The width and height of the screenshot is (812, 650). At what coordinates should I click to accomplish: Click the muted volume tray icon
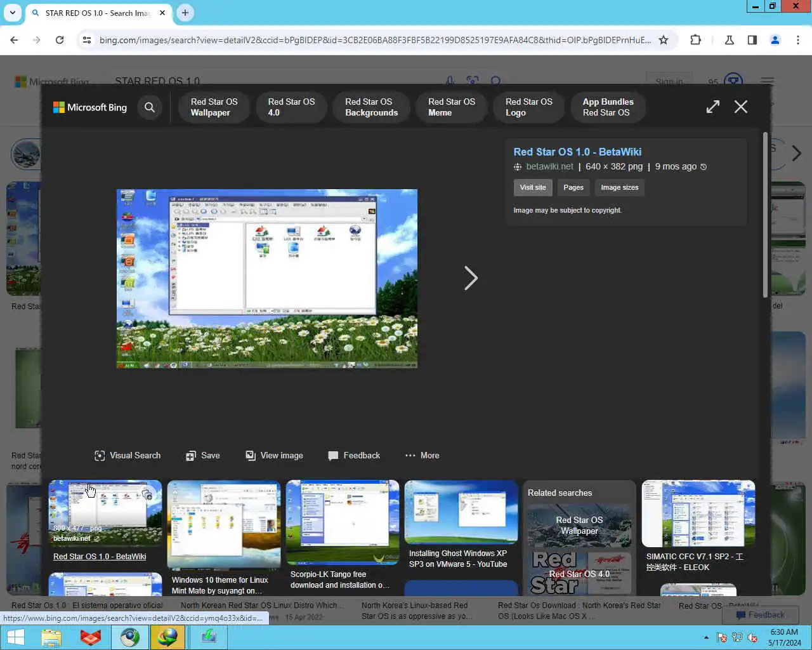point(752,637)
